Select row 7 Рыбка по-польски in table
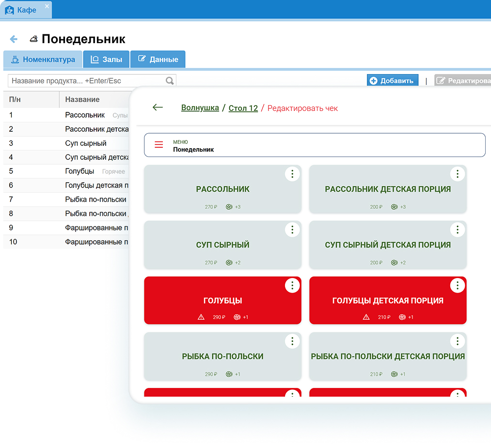491x448 pixels. tap(66, 199)
